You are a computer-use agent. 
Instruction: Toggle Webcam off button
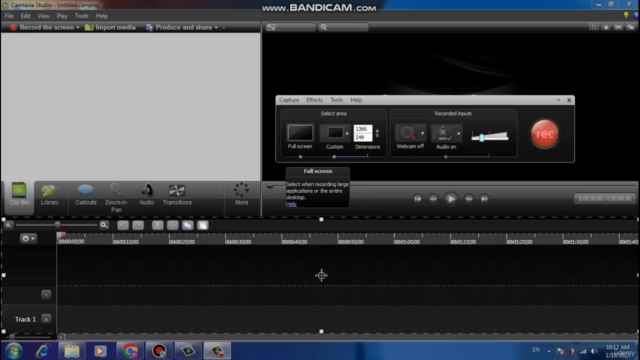[x=407, y=133]
